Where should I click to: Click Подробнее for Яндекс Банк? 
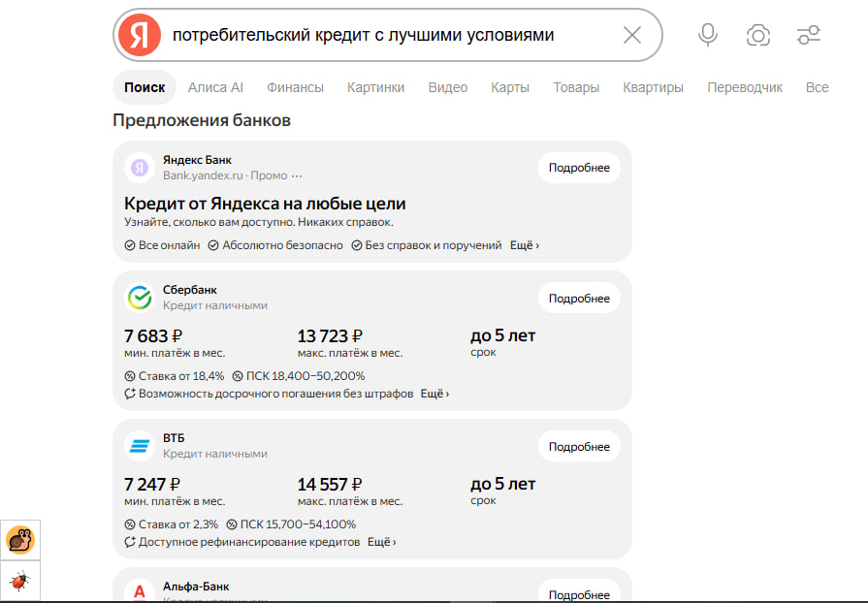tap(579, 168)
